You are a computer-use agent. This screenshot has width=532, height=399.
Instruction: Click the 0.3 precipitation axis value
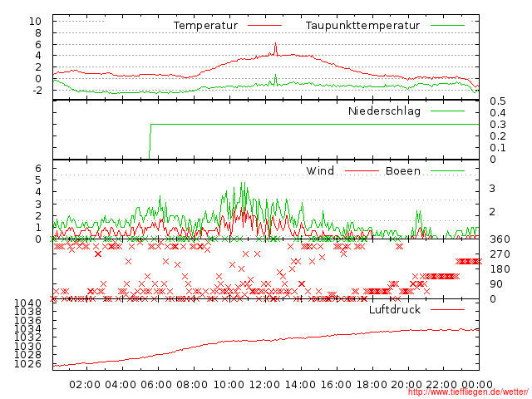[498, 125]
